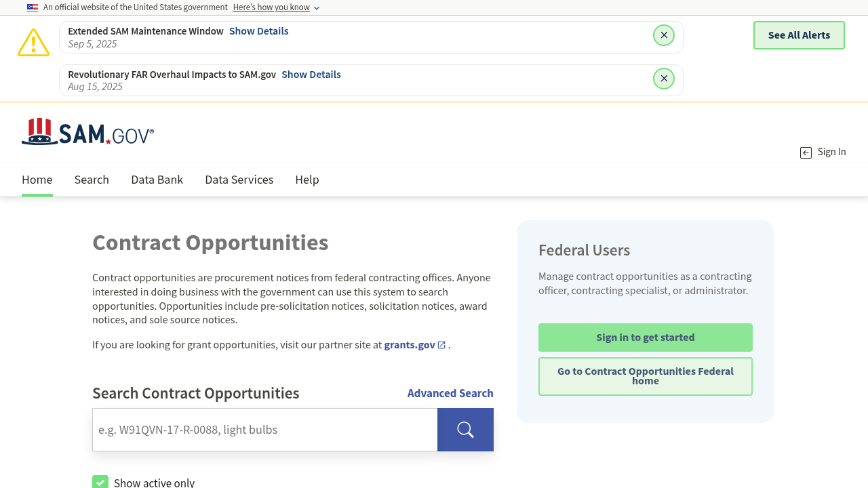This screenshot has height=488, width=868.
Task: Click the US flag icon
Action: coord(33,7)
